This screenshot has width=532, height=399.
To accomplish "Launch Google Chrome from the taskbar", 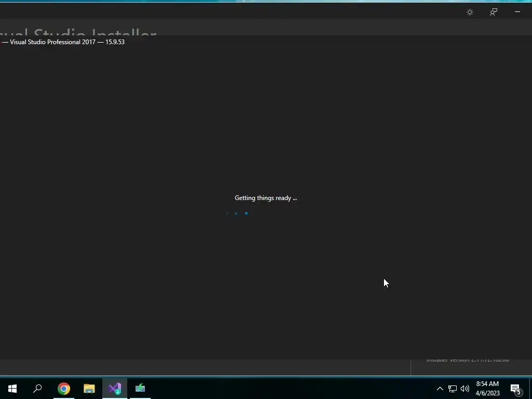I will pyautogui.click(x=63, y=389).
